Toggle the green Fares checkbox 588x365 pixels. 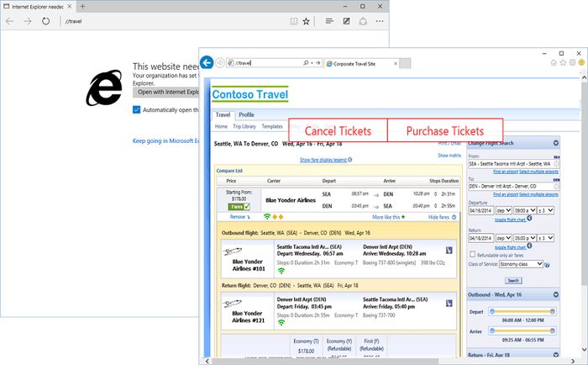pyautogui.click(x=246, y=206)
